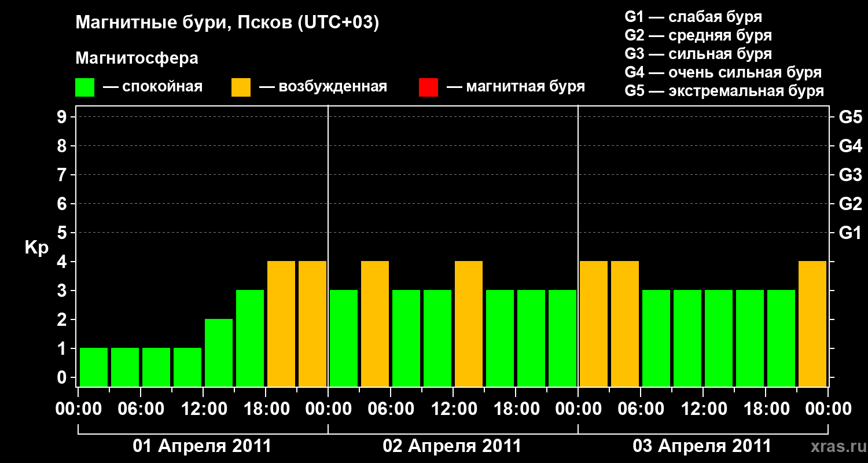This screenshot has width=868, height=463.
Task: Click the Kp 2 green bar starting 12:00 on 01 Апреля
Action: pyautogui.click(x=219, y=352)
